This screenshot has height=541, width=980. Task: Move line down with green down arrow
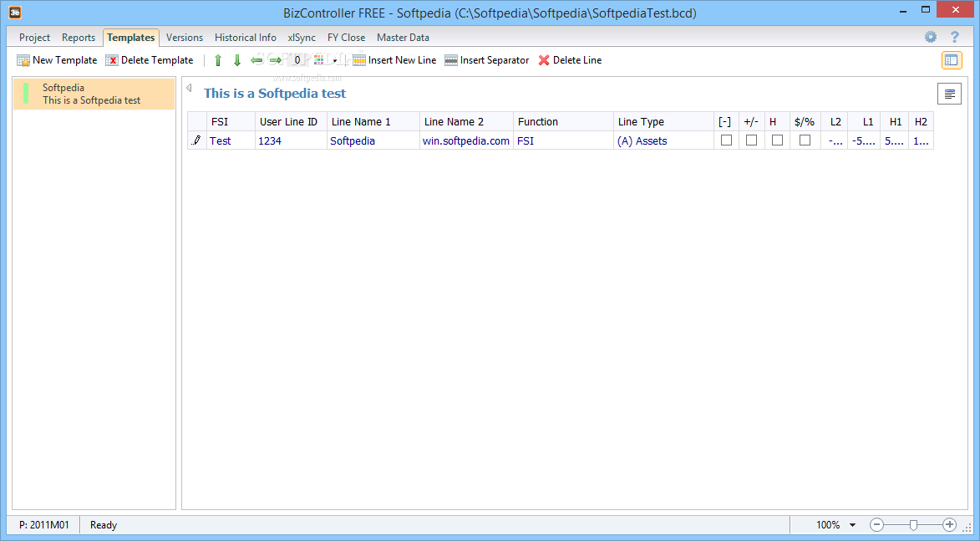tap(237, 60)
